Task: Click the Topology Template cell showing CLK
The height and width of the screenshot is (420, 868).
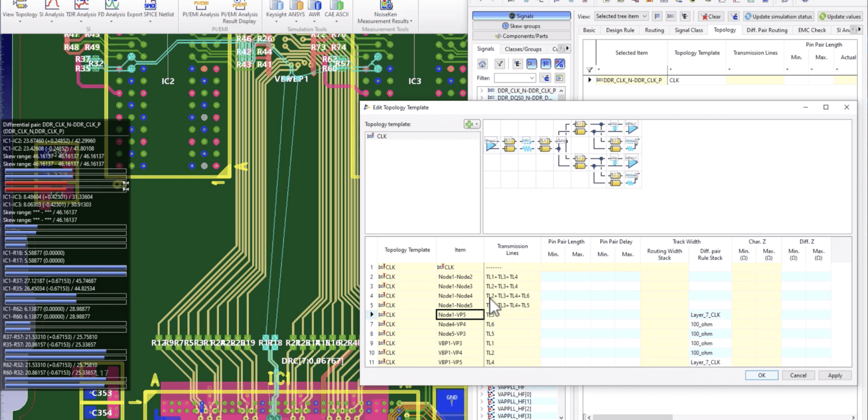Action: 697,80
